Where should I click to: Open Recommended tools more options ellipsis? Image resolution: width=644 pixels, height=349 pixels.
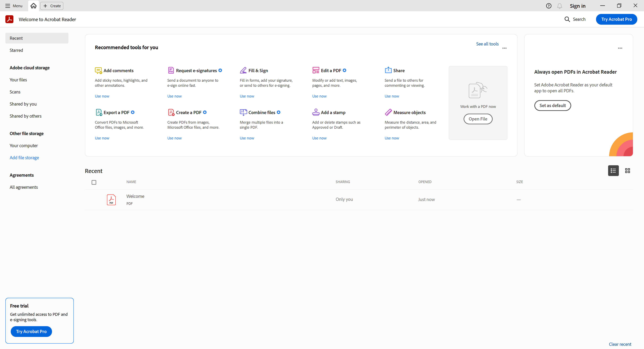tap(504, 48)
